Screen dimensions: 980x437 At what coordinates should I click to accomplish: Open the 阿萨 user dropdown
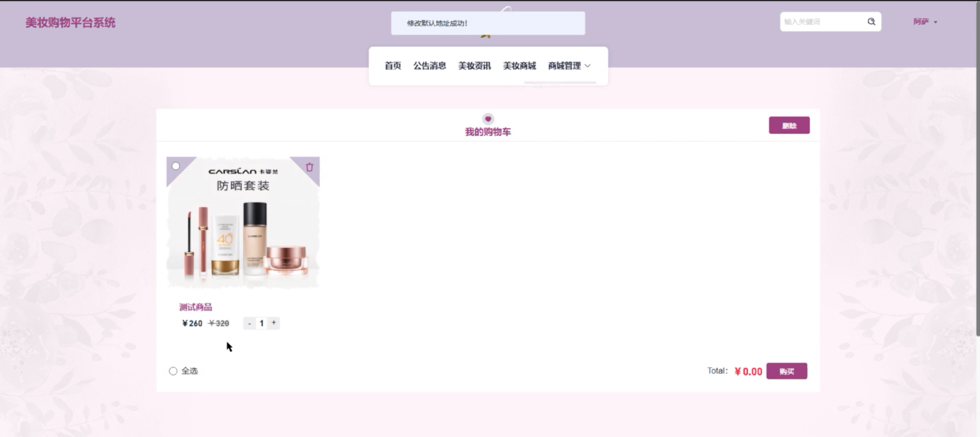[x=921, y=22]
